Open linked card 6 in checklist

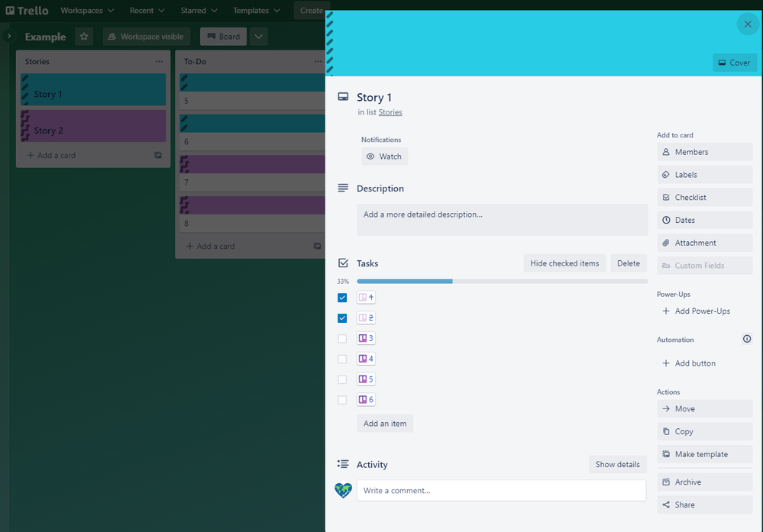tap(366, 400)
